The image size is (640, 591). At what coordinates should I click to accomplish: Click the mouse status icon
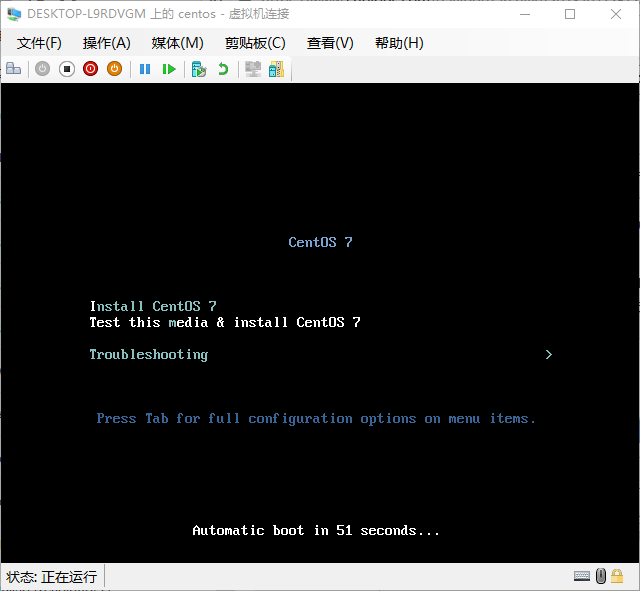point(601,576)
